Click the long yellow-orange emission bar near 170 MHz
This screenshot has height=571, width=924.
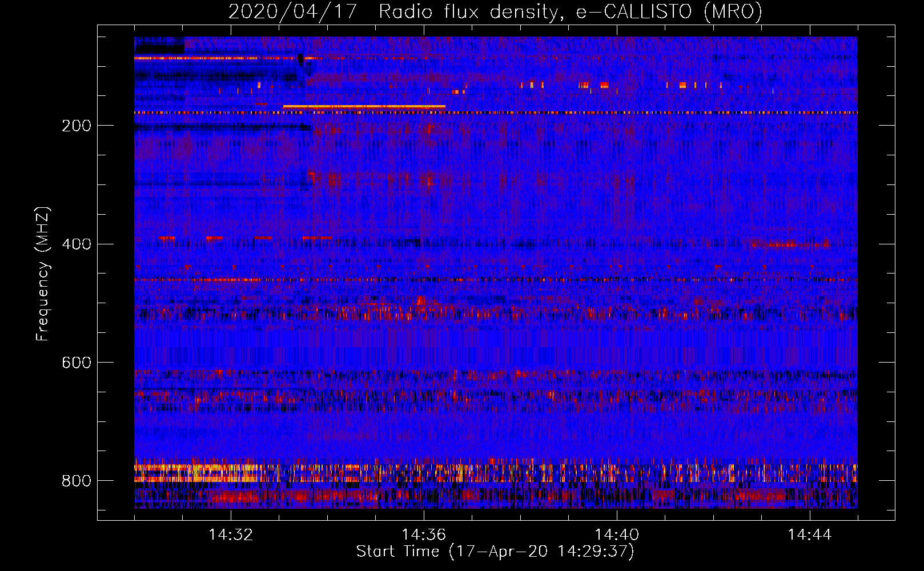tap(364, 107)
